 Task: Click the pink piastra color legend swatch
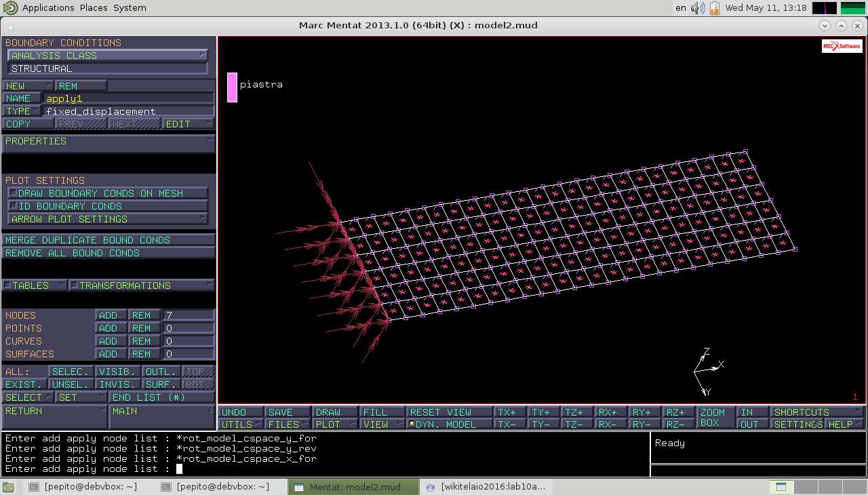[x=232, y=87]
